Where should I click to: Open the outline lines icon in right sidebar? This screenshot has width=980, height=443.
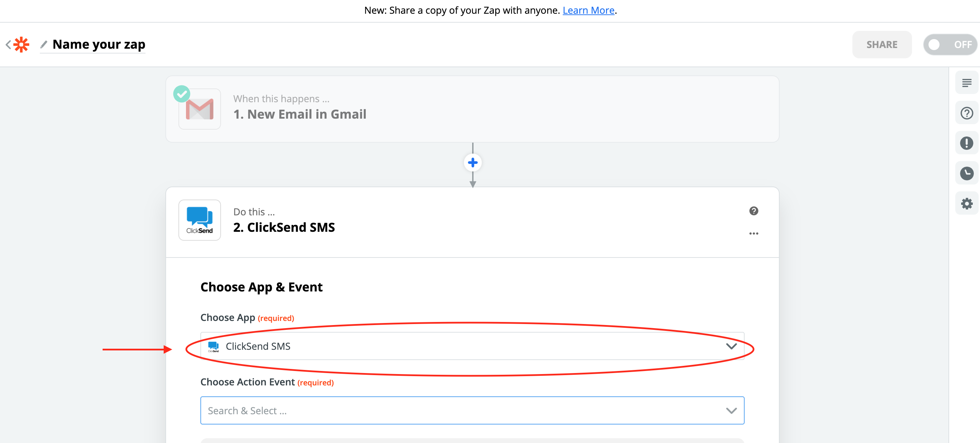point(966,83)
